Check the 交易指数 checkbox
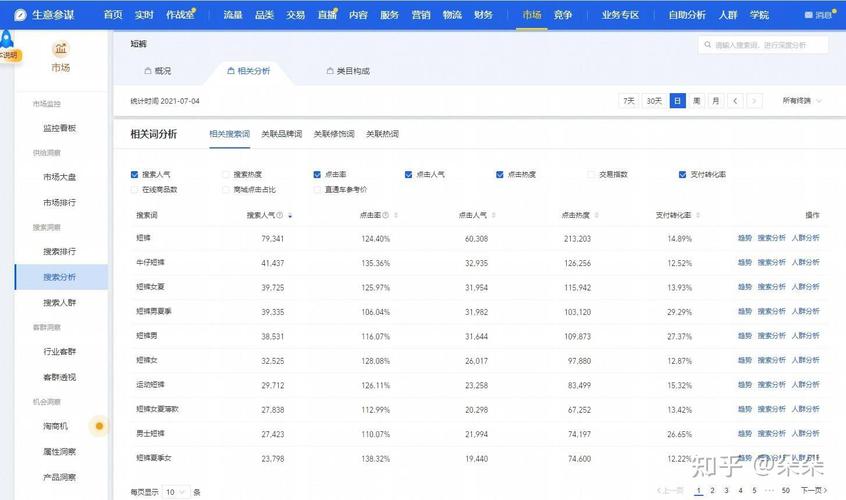The height and width of the screenshot is (500, 846). [591, 174]
